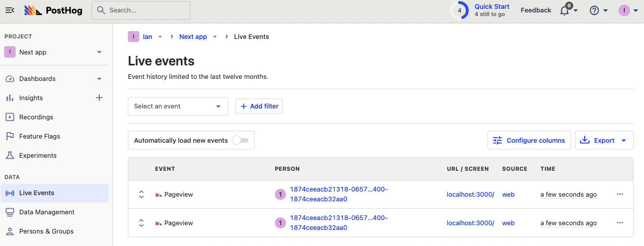Expand the second Pageview event row
This screenshot has height=246, width=644.
141,223
